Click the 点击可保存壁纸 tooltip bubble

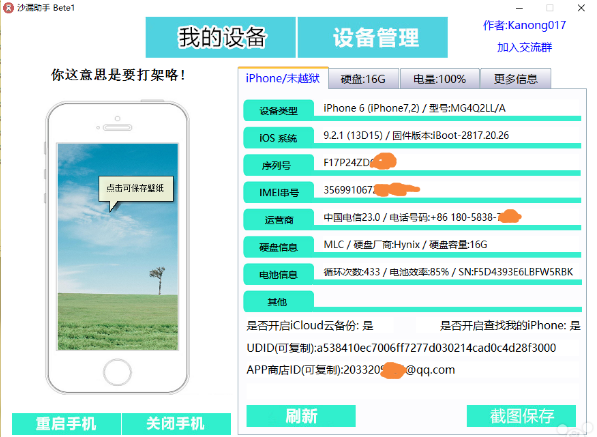(136, 189)
